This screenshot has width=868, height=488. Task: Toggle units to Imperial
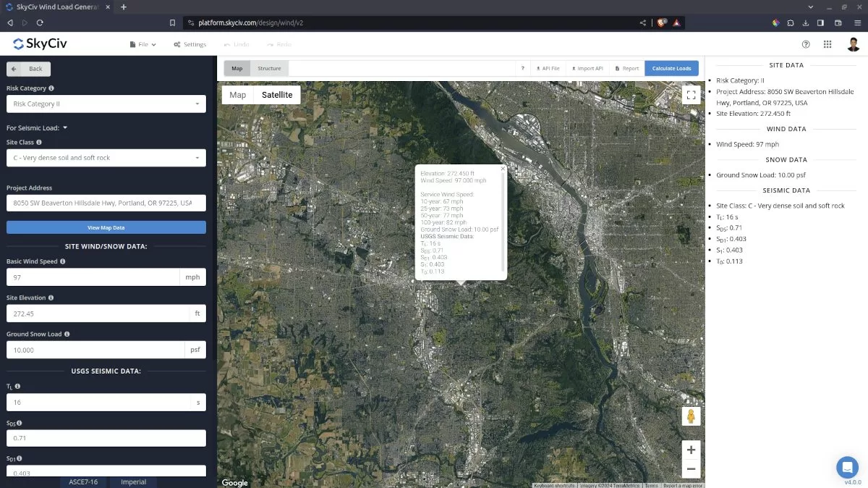(x=133, y=482)
